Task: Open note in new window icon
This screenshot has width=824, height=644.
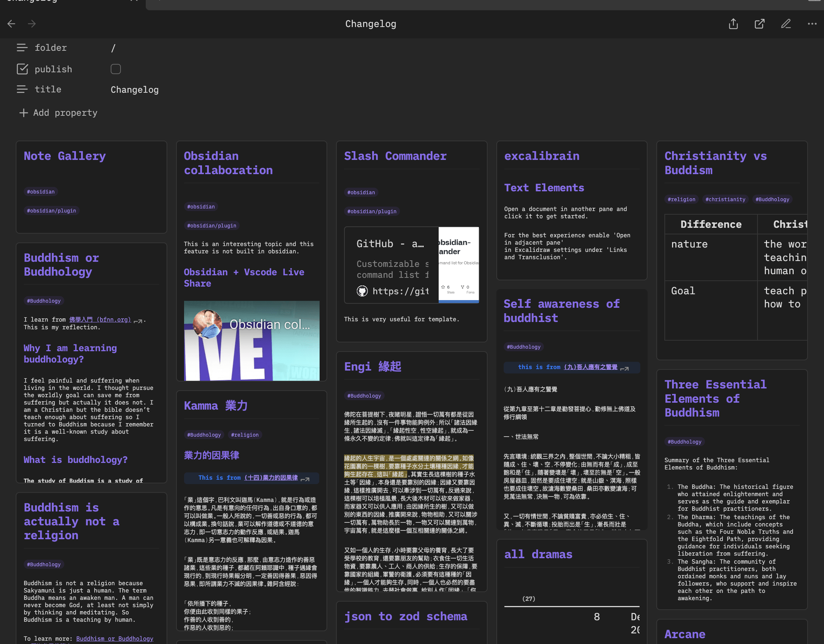Action: [759, 24]
